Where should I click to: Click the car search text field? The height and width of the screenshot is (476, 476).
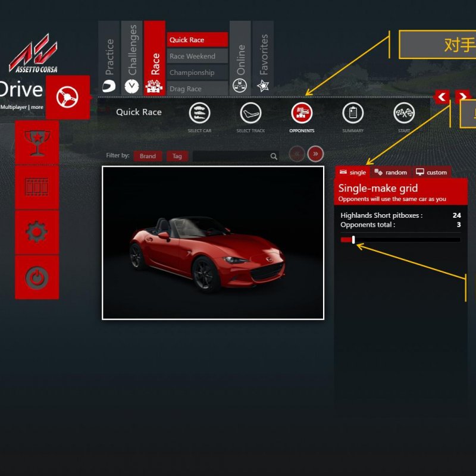[236, 156]
